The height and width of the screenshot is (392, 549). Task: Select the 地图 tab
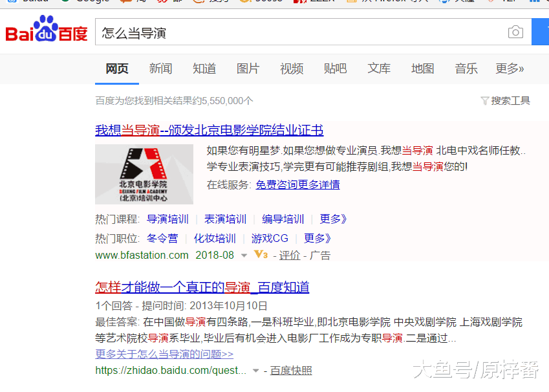(x=422, y=69)
